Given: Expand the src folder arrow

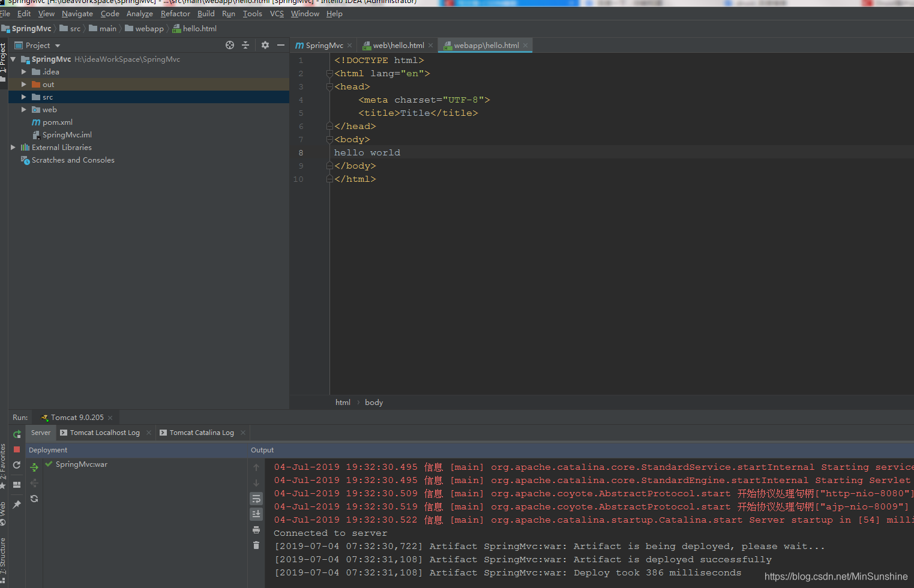Looking at the screenshot, I should tap(24, 97).
